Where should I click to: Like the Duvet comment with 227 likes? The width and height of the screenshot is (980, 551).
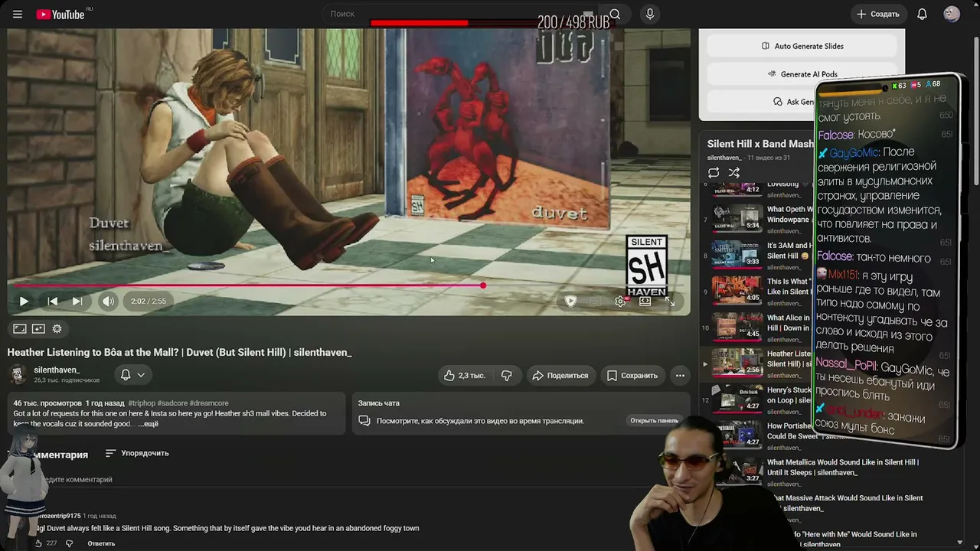tap(39, 543)
